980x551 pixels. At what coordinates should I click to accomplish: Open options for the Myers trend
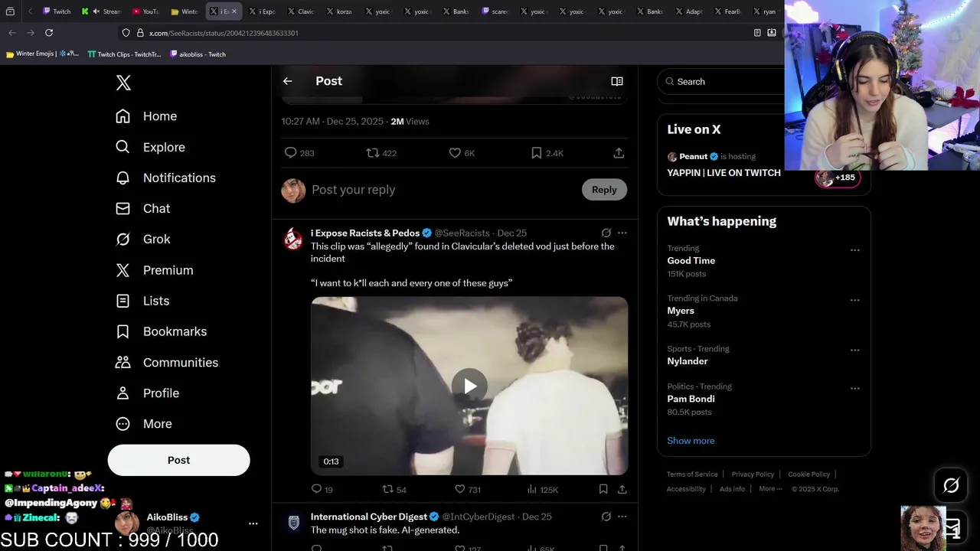click(x=854, y=300)
